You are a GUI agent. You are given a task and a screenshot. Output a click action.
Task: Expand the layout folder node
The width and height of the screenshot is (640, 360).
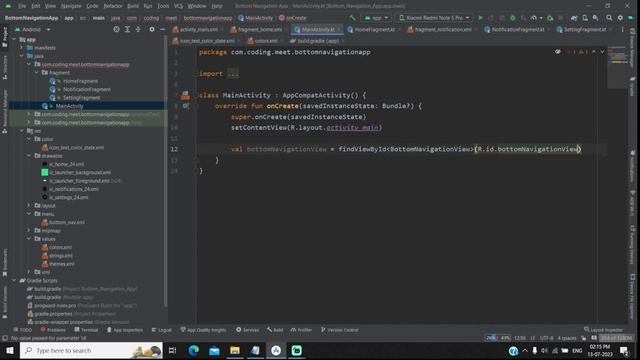pyautogui.click(x=29, y=205)
